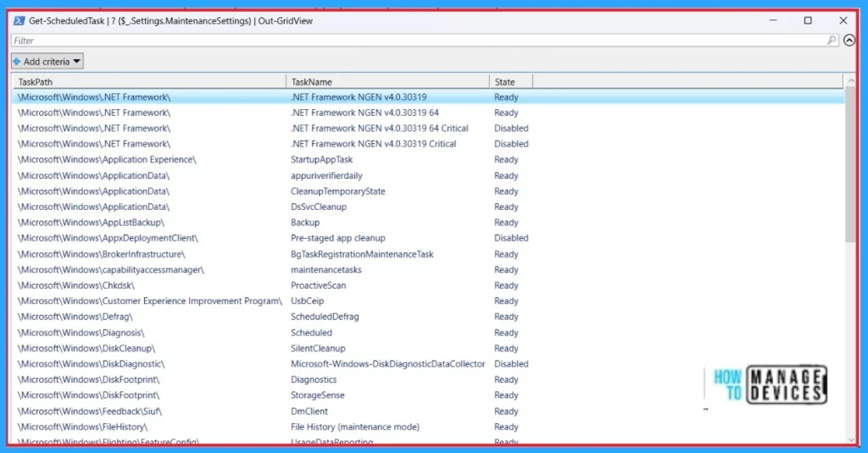Click '\Microsoft\Windows\DiskCleanup\' path cell
This screenshot has width=868, height=453.
(x=86, y=349)
